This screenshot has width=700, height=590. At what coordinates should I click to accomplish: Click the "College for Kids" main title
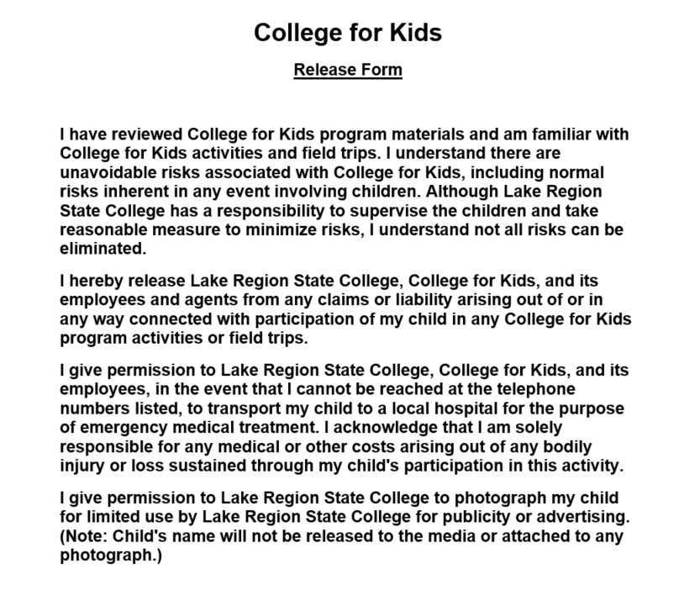pyautogui.click(x=348, y=33)
